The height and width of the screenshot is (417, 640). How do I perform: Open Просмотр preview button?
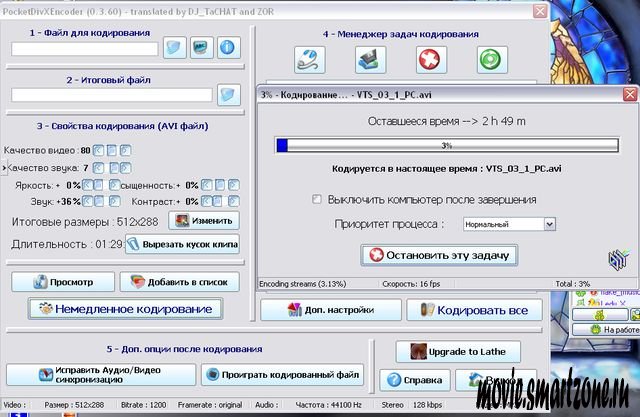tap(63, 282)
